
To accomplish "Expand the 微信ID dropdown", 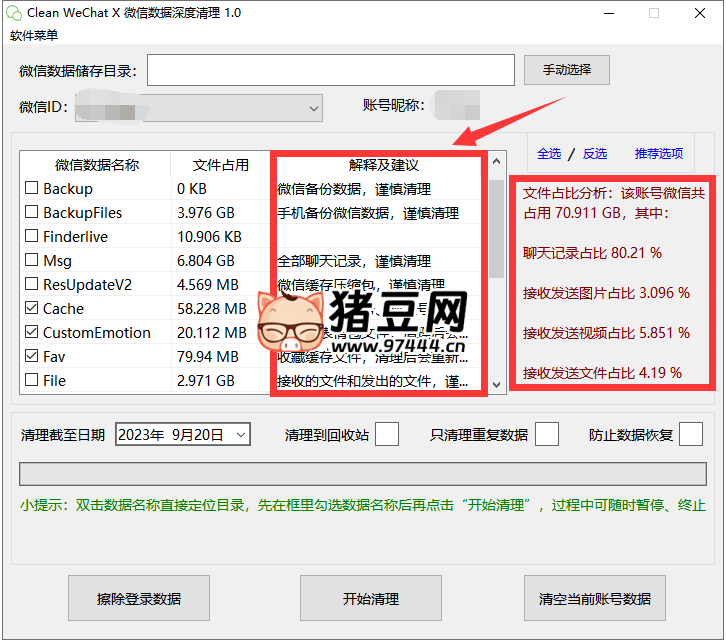I will point(313,109).
